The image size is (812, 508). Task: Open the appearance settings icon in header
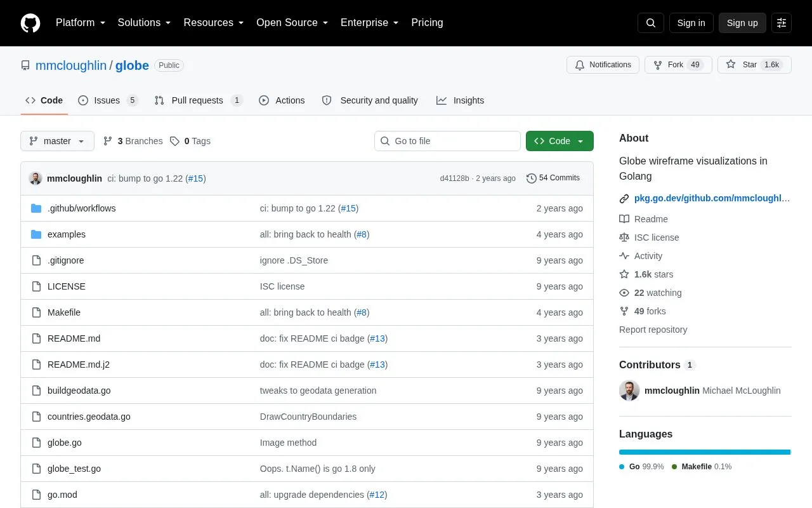(782, 23)
